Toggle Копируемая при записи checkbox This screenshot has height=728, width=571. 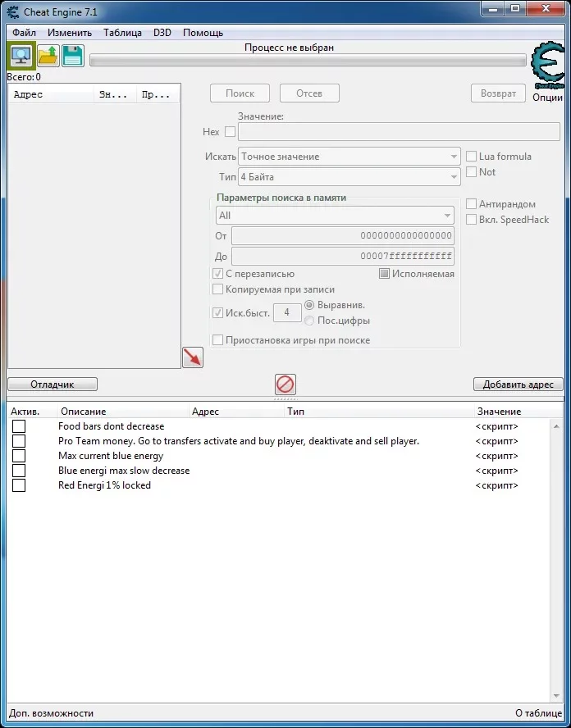[x=217, y=289]
